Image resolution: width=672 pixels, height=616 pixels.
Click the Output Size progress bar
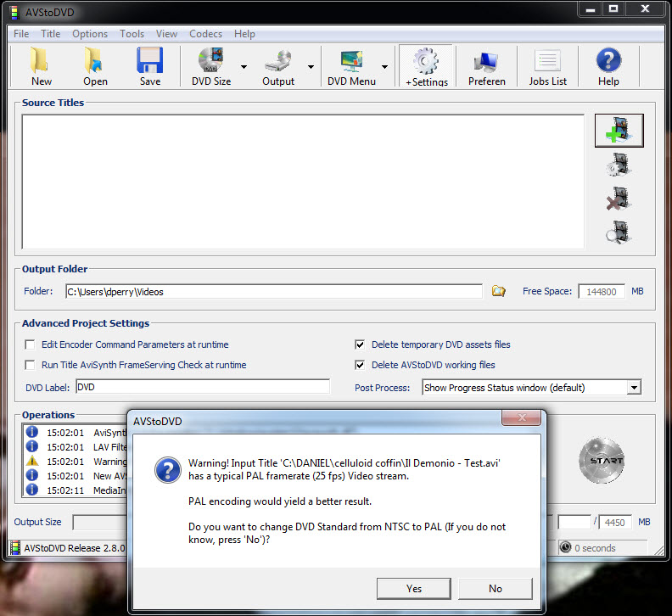(x=101, y=522)
